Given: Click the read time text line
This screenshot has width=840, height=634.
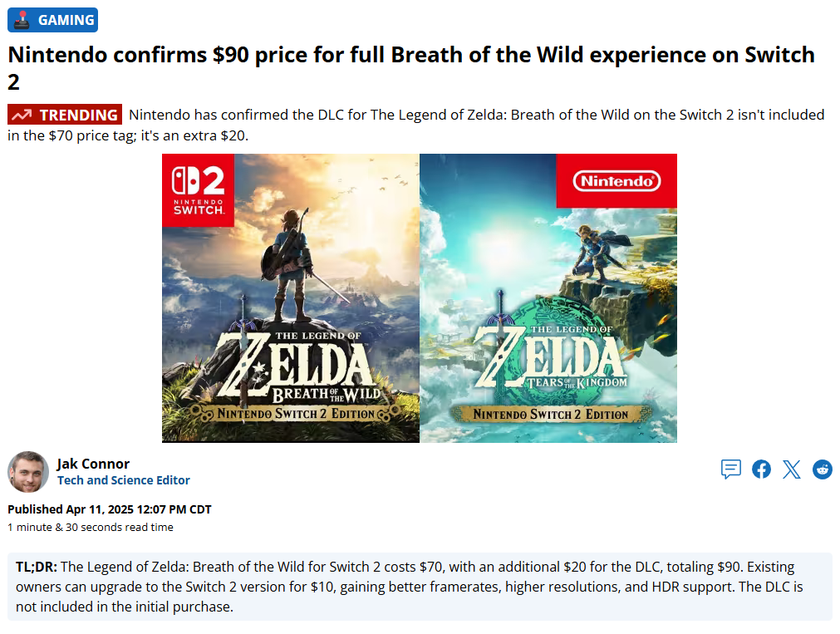Looking at the screenshot, I should tap(91, 528).
